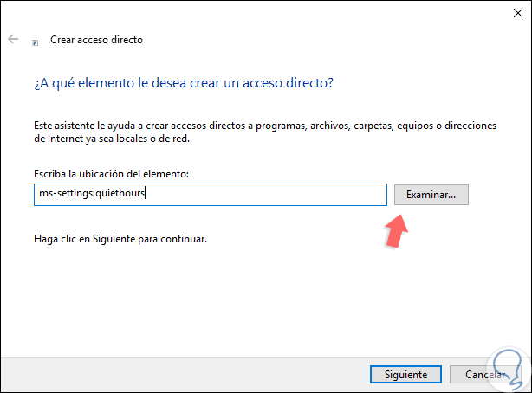532x393 pixels.
Task: Close the Crear acceso directo window
Action: (x=511, y=14)
